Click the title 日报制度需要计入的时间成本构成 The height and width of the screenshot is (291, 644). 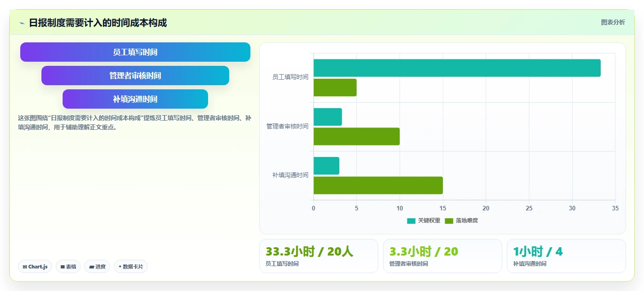98,23
